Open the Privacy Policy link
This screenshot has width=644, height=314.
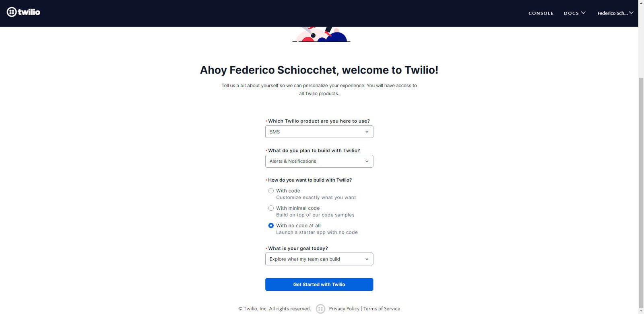click(344, 309)
